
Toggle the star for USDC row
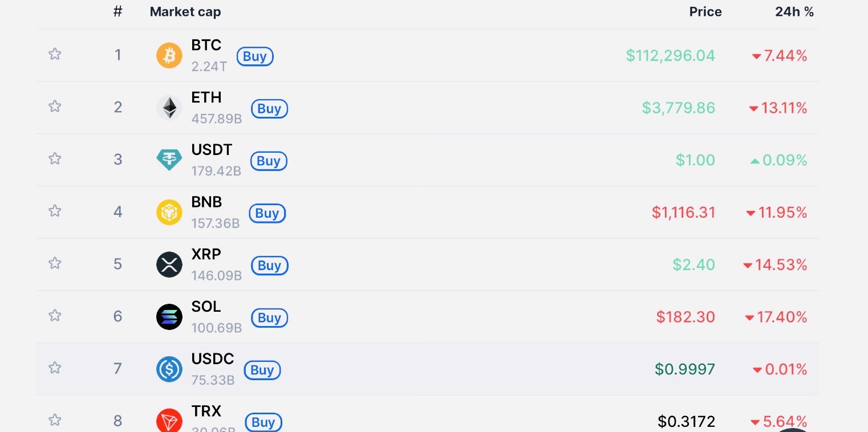pyautogui.click(x=55, y=368)
